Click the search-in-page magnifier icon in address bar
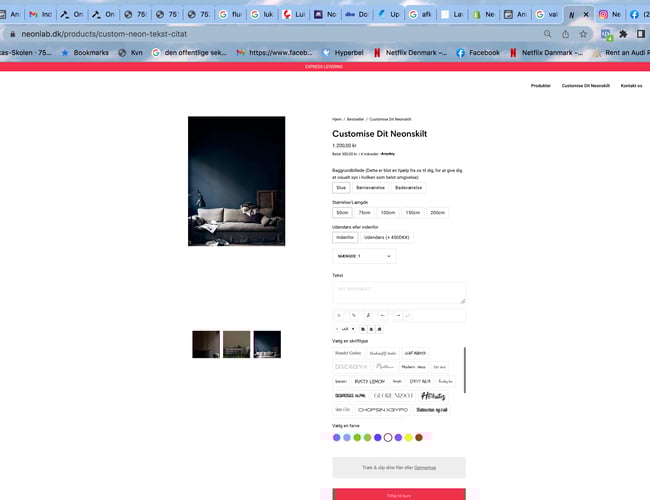This screenshot has width=650, height=500. tap(548, 34)
